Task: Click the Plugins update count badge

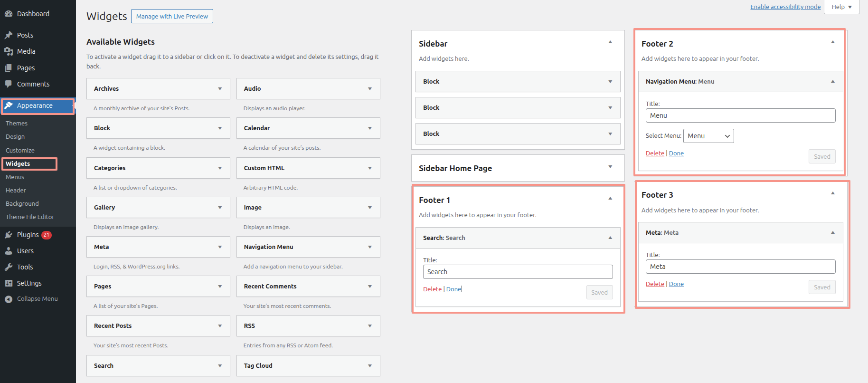Action: pyautogui.click(x=46, y=235)
